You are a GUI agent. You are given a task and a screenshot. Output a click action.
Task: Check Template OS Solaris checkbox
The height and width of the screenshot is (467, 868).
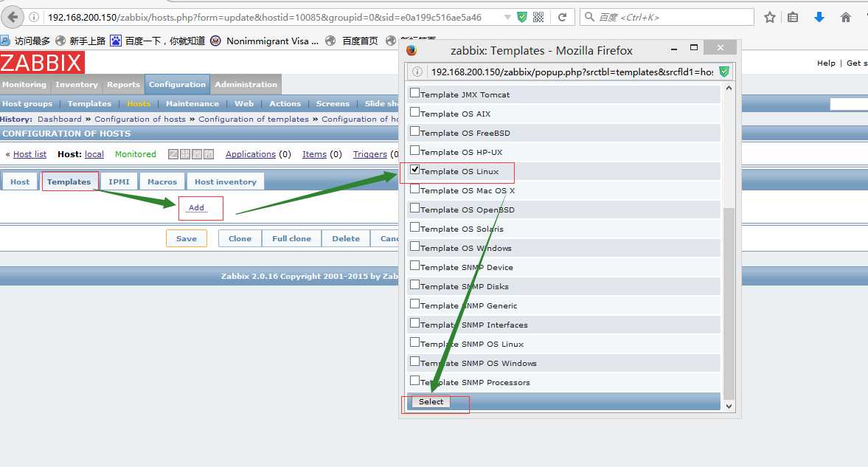[x=414, y=228]
